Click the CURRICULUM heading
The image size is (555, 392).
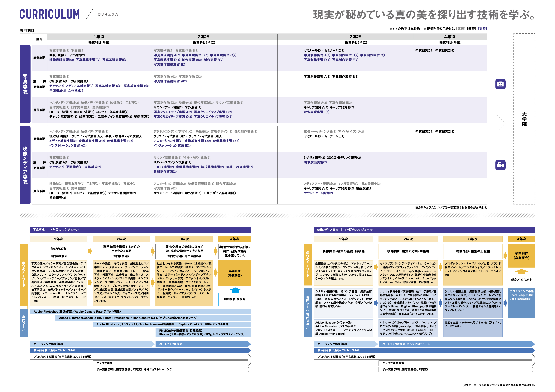coord(50,14)
